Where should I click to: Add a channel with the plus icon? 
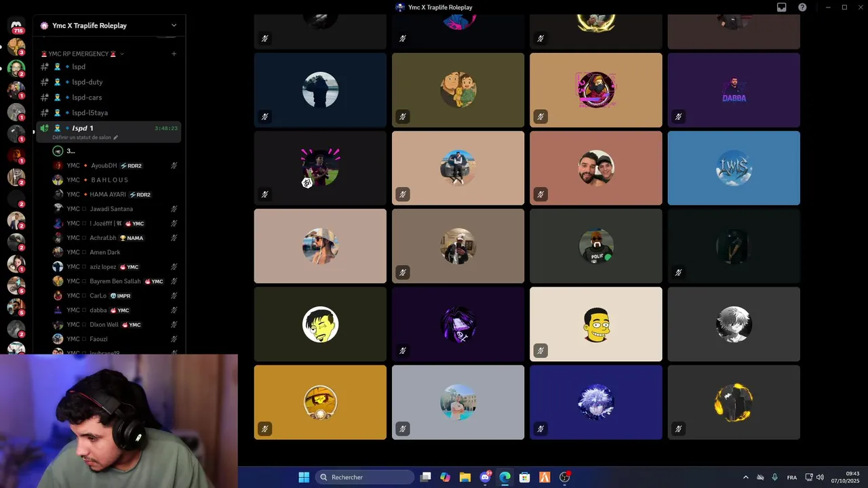[174, 54]
